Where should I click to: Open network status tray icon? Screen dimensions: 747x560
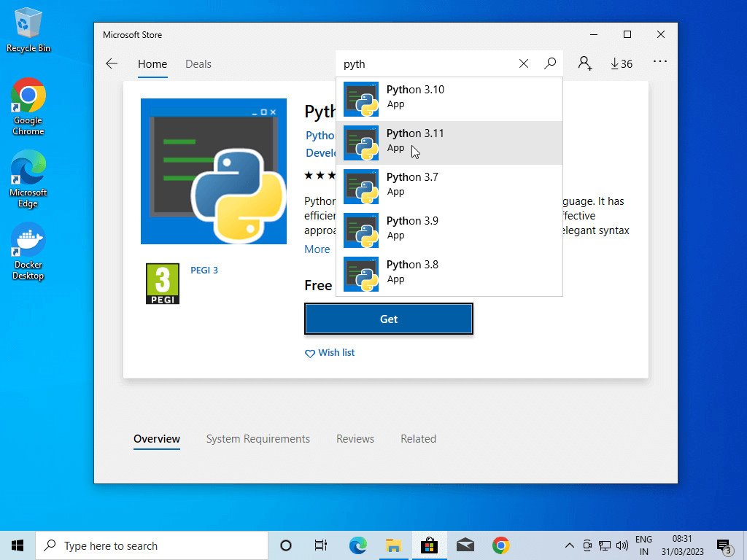pyautogui.click(x=605, y=545)
